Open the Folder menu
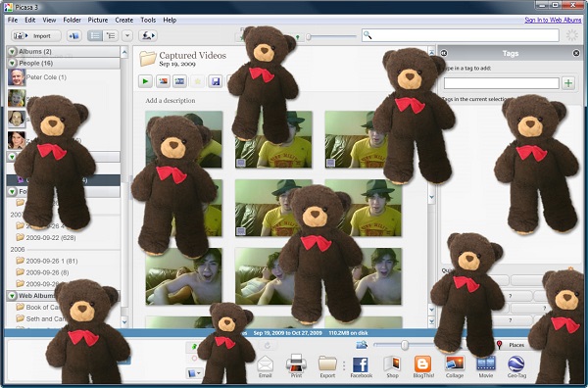Screen dimensions: 588x388 [72, 20]
